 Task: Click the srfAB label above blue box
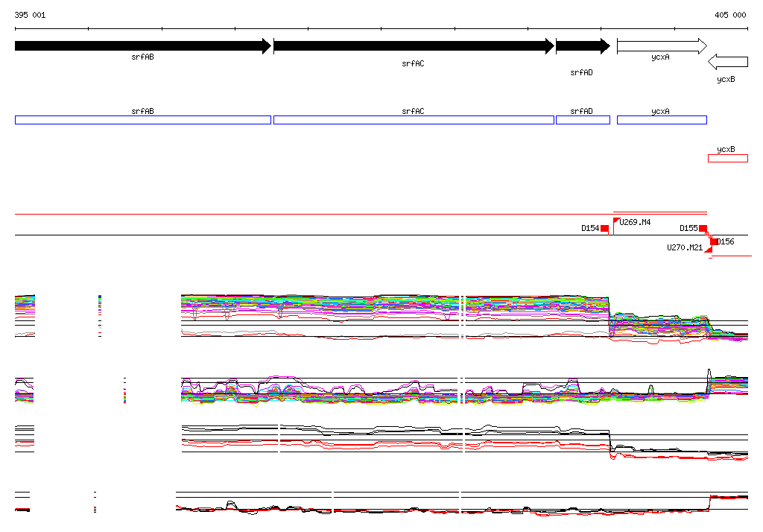[142, 112]
